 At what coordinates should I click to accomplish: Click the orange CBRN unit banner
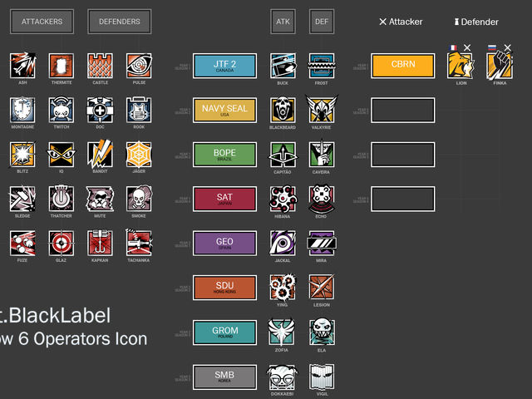403,66
